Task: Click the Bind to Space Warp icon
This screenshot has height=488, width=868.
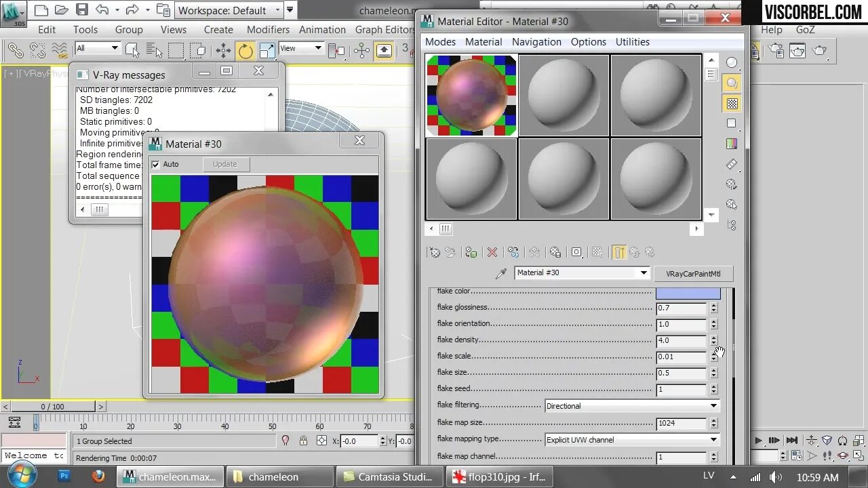Action: pos(60,50)
